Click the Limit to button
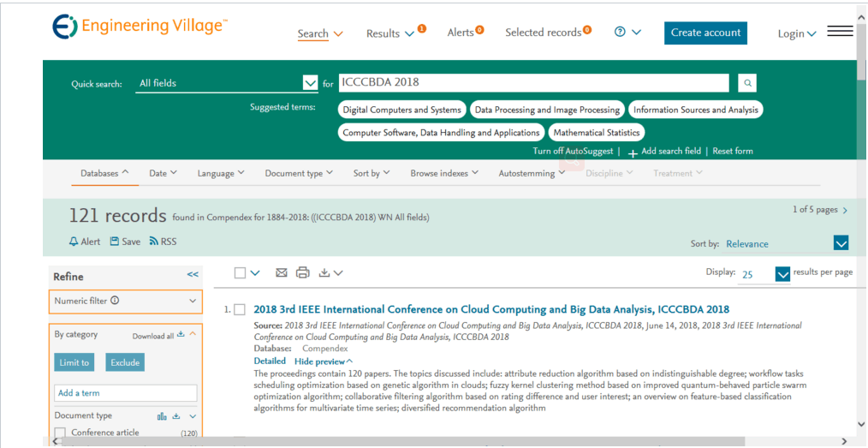868x448 pixels. pos(74,362)
